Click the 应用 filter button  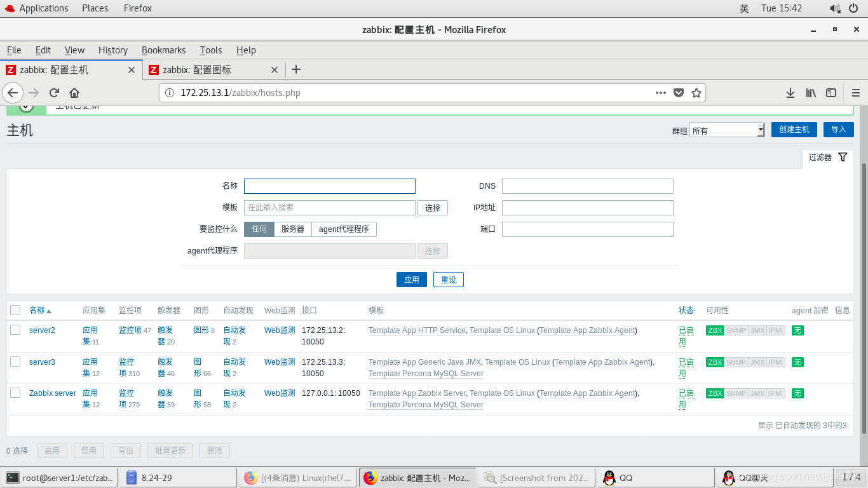412,280
